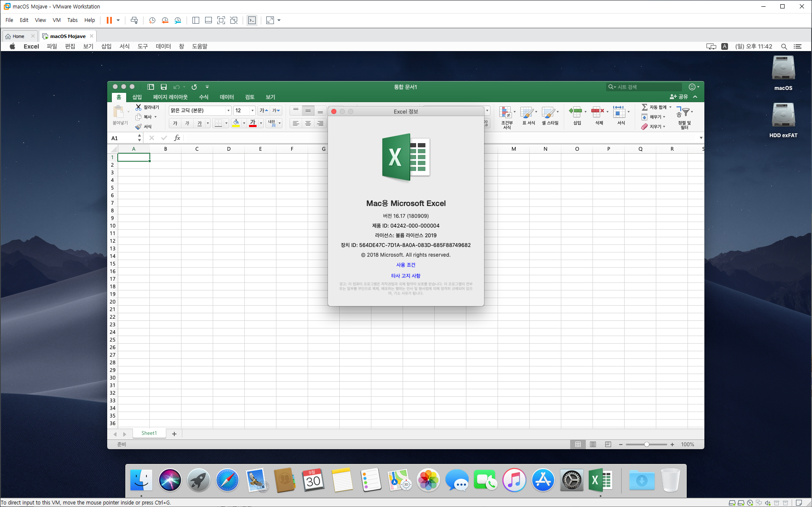Viewport: 812px width, 507px height.
Task: Click the Insert Function fx icon
Action: 177,138
